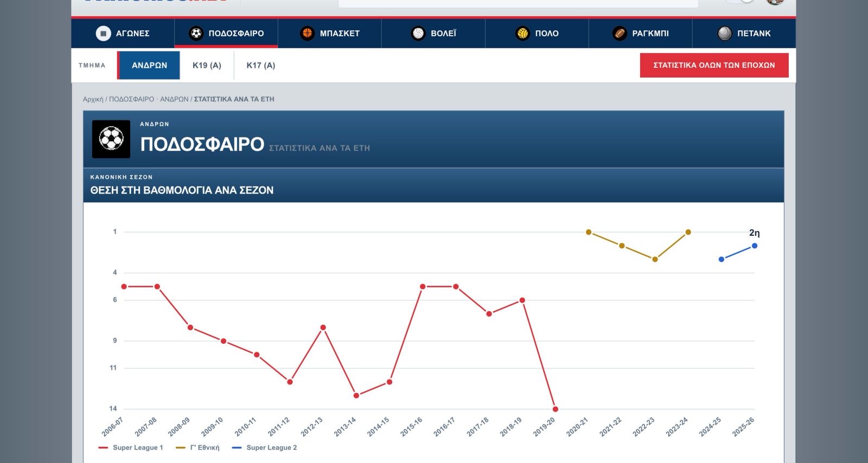Switch to the Κ17 (Α) tab

click(x=261, y=66)
